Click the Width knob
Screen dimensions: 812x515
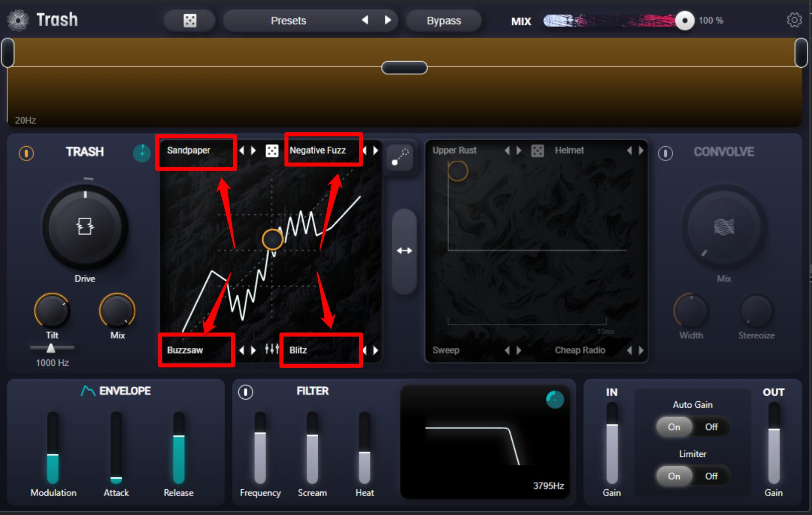click(691, 311)
